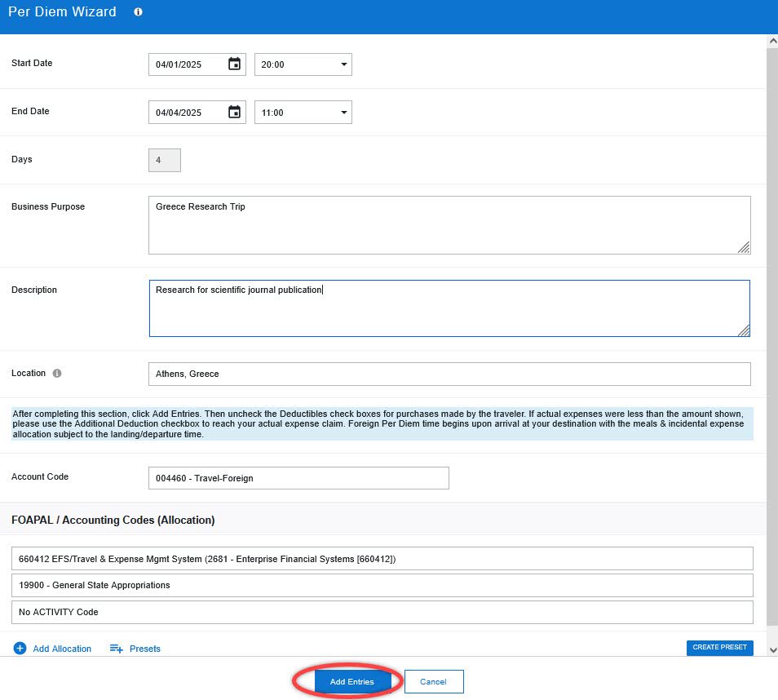Click the info icon beside Per Diem Wizard title
778x700 pixels.
click(x=138, y=12)
